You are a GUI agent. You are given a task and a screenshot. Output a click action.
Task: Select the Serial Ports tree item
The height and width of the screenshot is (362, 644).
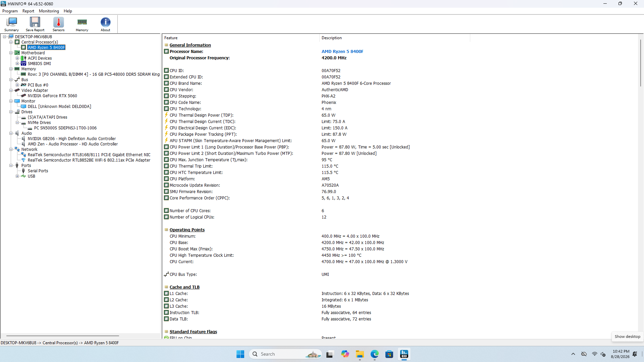click(38, 171)
